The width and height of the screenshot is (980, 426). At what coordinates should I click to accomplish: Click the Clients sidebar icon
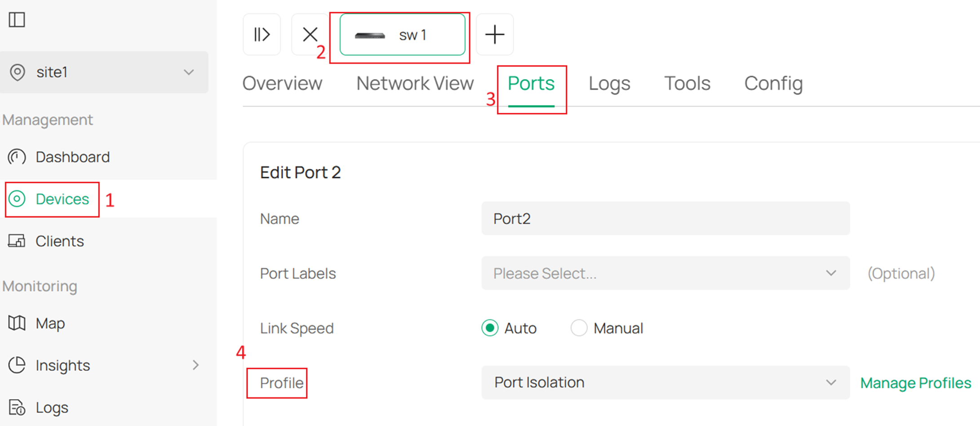(17, 241)
